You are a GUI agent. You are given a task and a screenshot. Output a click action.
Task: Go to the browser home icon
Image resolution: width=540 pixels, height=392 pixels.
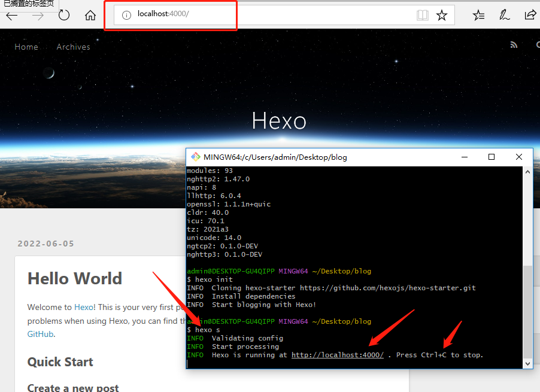[x=90, y=15]
